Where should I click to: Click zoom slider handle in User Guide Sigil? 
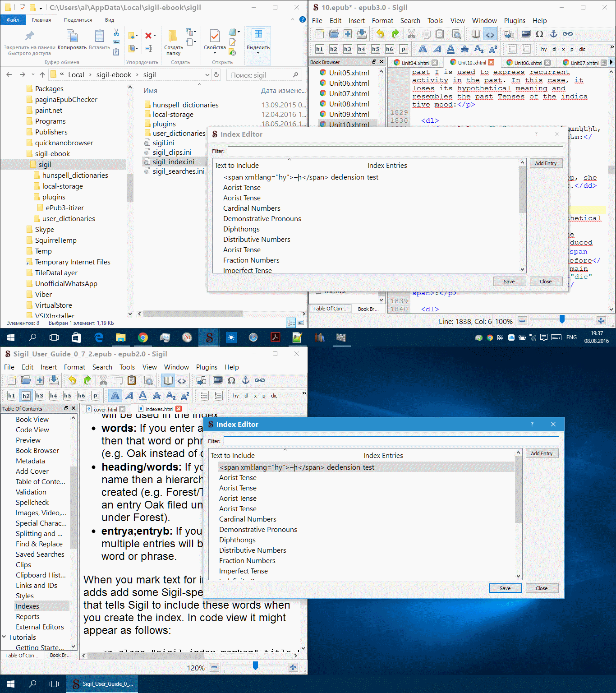click(255, 666)
